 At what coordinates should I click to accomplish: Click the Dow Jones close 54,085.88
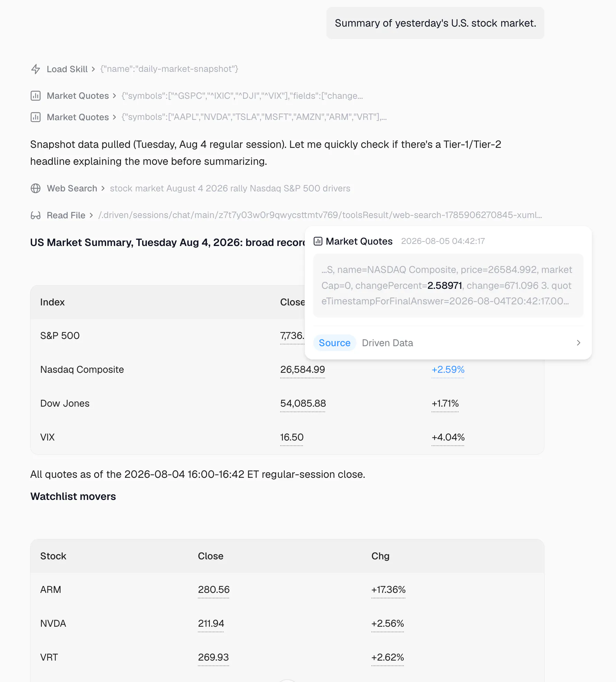click(x=303, y=404)
